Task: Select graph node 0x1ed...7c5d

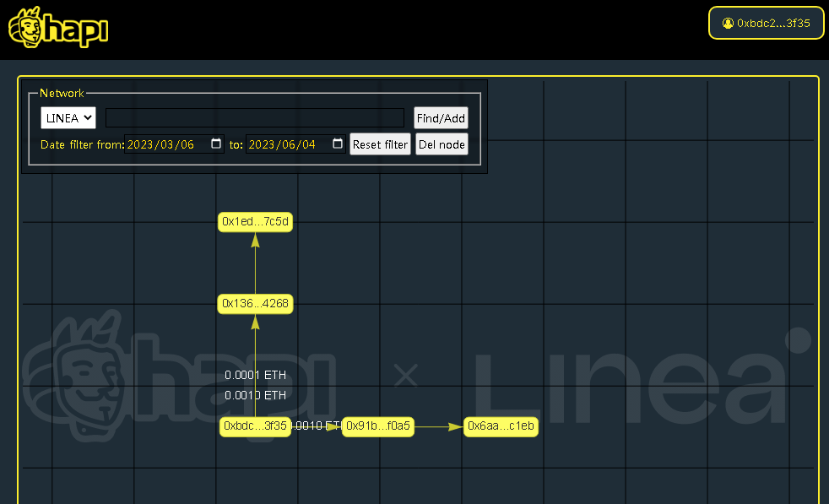Action: point(255,221)
